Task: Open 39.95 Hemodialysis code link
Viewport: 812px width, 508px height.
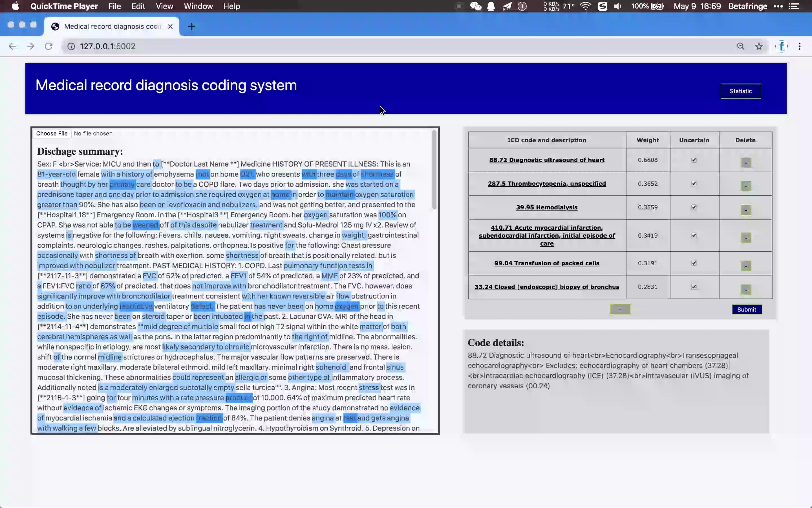Action: point(547,207)
